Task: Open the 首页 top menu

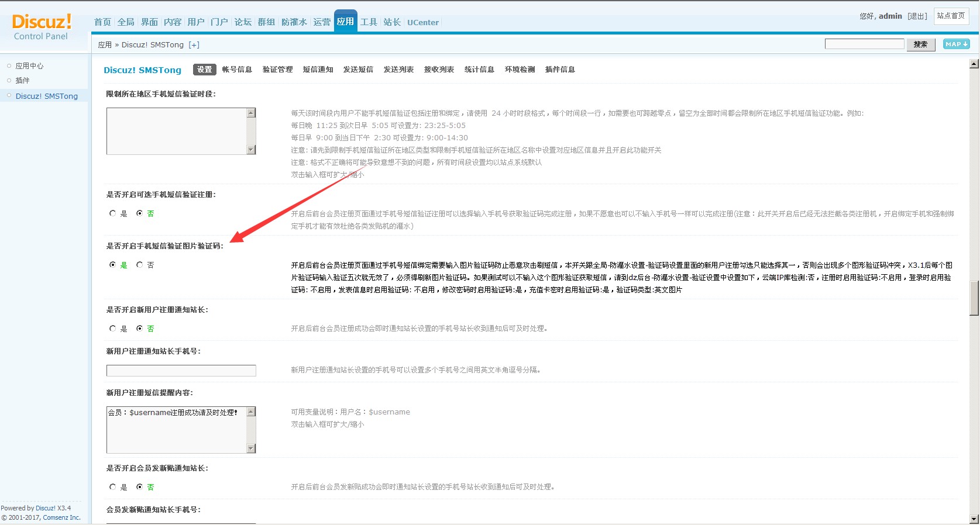Action: (x=102, y=22)
